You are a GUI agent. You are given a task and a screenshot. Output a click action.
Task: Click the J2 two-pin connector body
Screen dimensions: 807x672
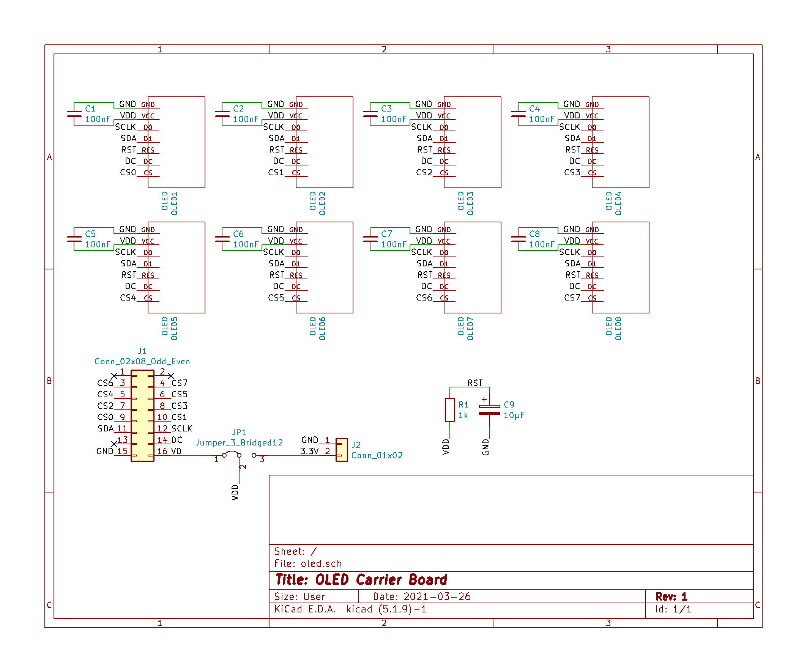[x=342, y=450]
